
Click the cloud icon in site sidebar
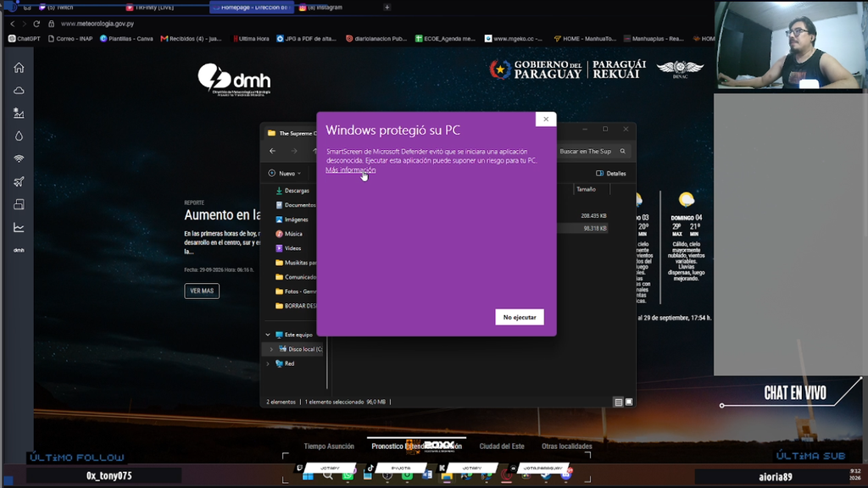(19, 90)
